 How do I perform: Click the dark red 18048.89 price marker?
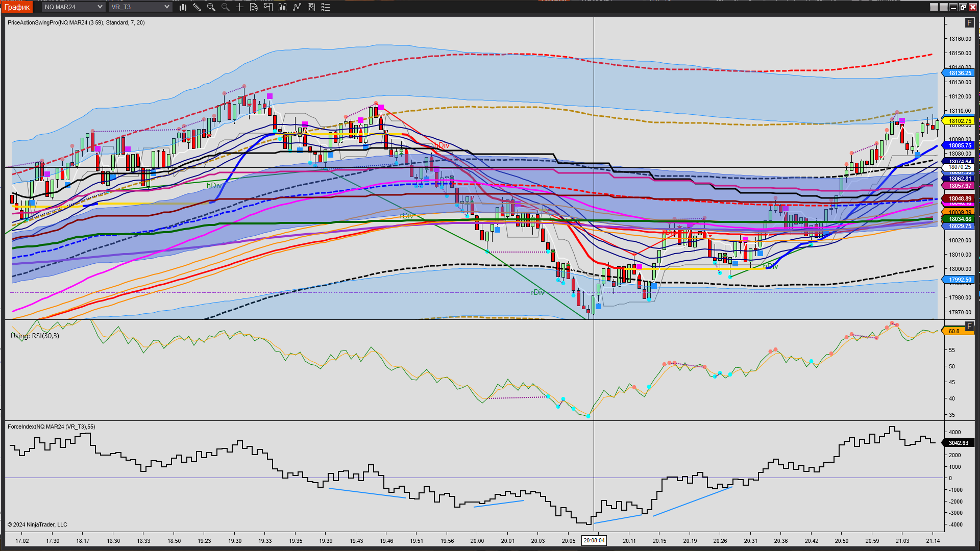[x=959, y=199]
